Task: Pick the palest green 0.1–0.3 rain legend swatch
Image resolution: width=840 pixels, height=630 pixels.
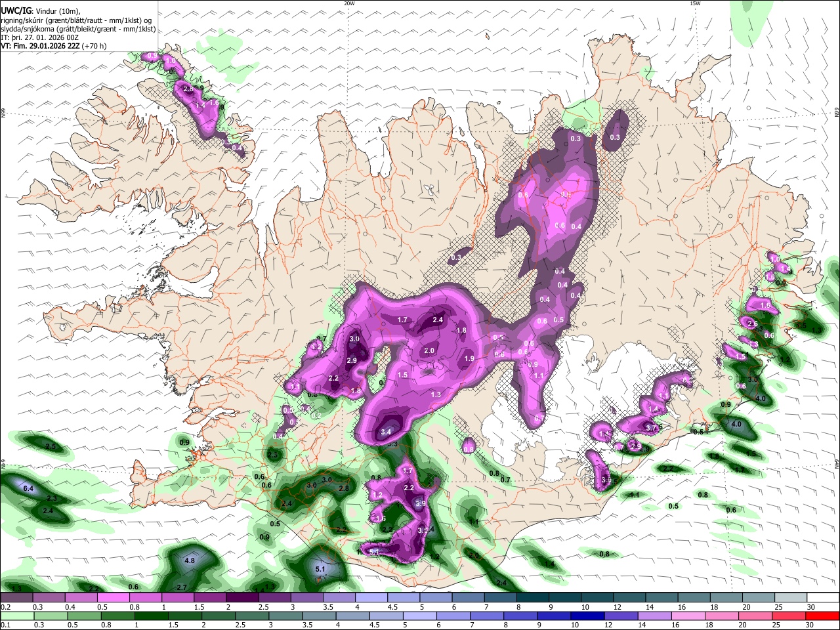Action: coord(17,616)
